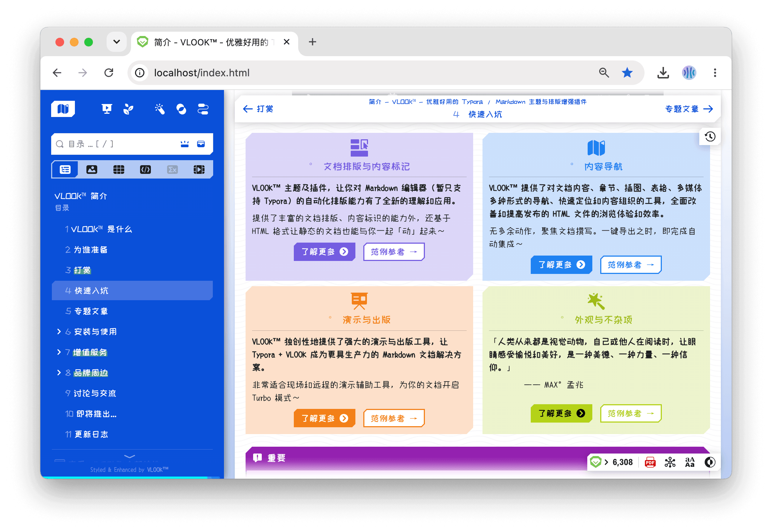Switch to the figures index tab
Viewport: 772px width, 532px height.
point(92,170)
